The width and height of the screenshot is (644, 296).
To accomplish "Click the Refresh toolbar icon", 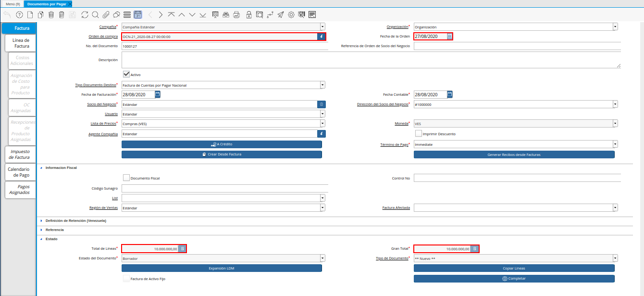I will tap(85, 15).
